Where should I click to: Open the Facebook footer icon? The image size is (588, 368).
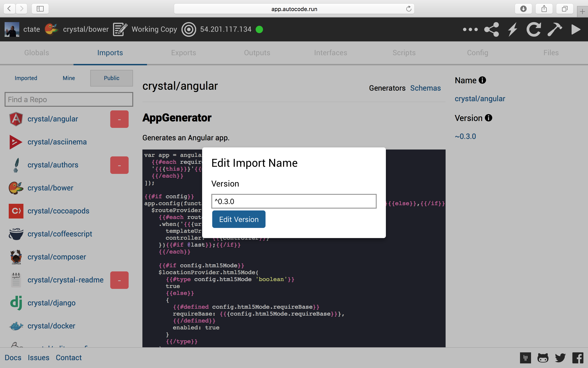point(578,358)
